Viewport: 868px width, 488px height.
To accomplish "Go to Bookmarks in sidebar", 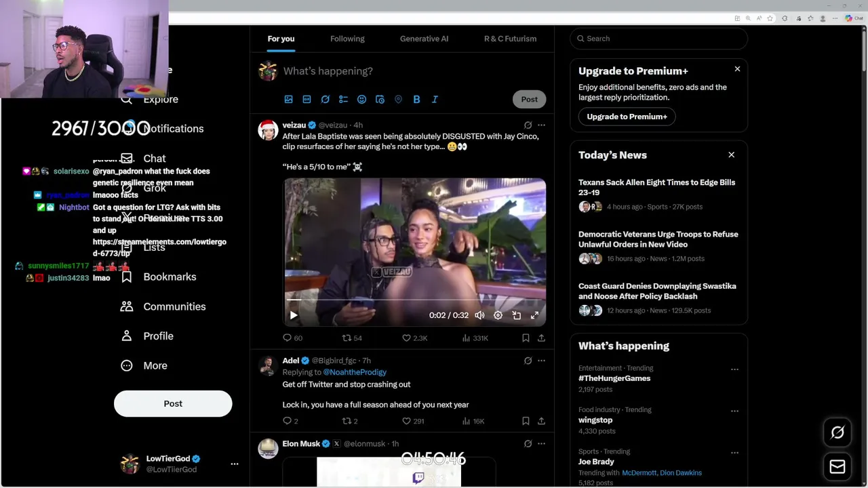I will (x=159, y=277).
